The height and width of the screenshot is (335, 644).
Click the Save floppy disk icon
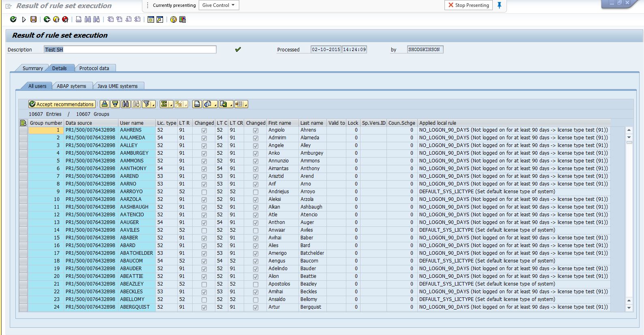click(x=34, y=19)
